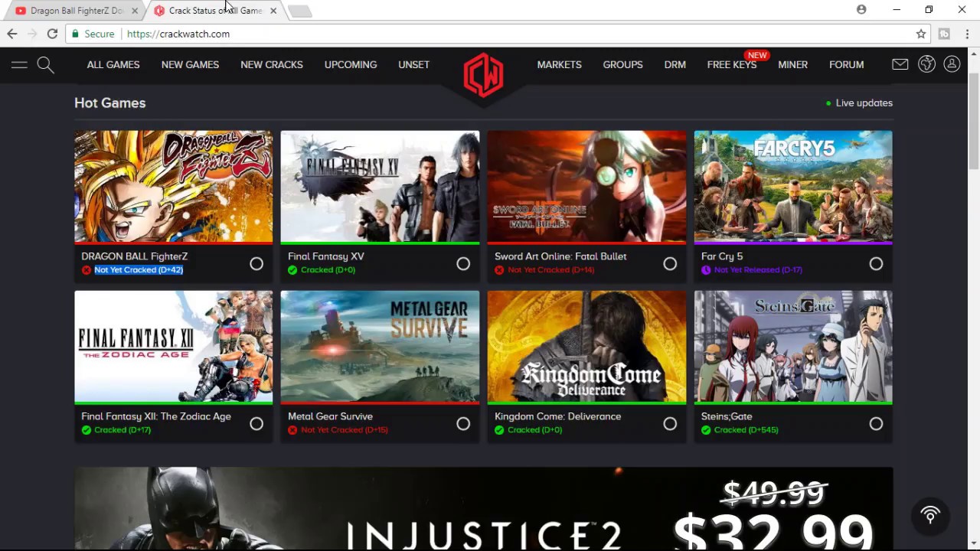
Task: Click purple not-released icon under Far Cry 5
Action: click(x=706, y=270)
